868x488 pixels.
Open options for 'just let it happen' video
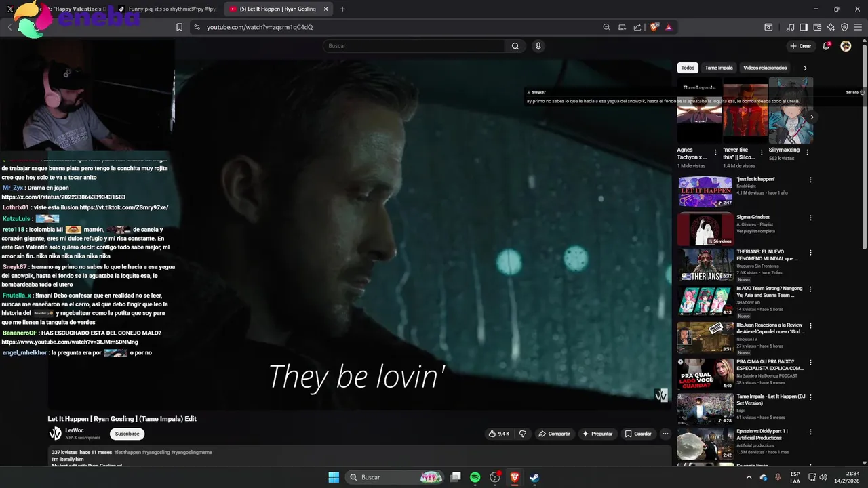click(810, 180)
